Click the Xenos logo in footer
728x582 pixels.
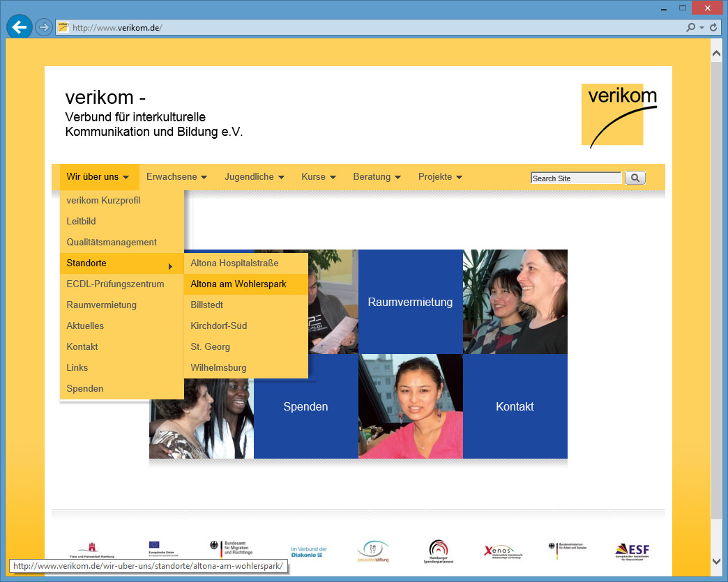tap(503, 552)
